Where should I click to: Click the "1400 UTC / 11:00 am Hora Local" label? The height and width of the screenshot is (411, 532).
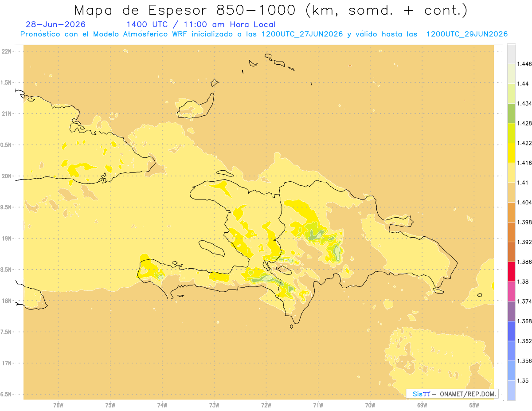click(201, 24)
